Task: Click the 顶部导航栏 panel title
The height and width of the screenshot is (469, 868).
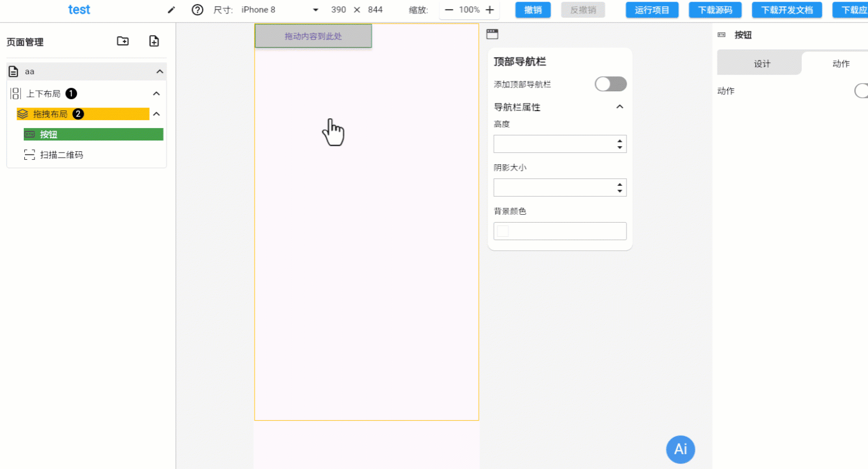Action: 520,61
